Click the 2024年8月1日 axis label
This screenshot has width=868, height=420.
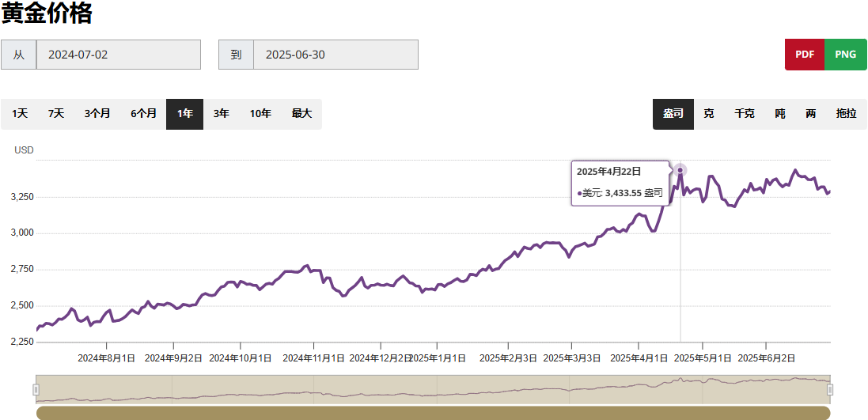106,358
